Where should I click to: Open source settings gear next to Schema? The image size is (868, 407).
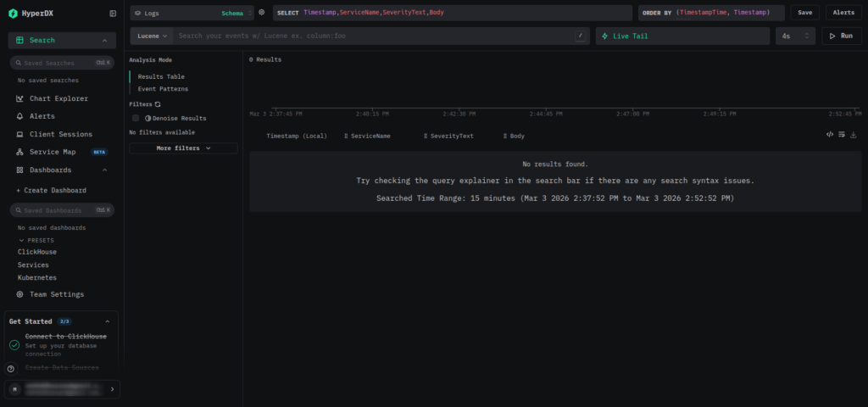click(x=262, y=13)
